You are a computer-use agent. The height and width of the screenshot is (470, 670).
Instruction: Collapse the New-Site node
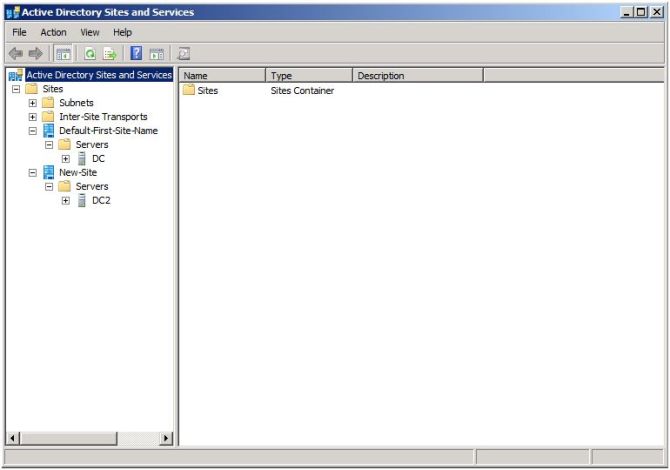(x=32, y=173)
